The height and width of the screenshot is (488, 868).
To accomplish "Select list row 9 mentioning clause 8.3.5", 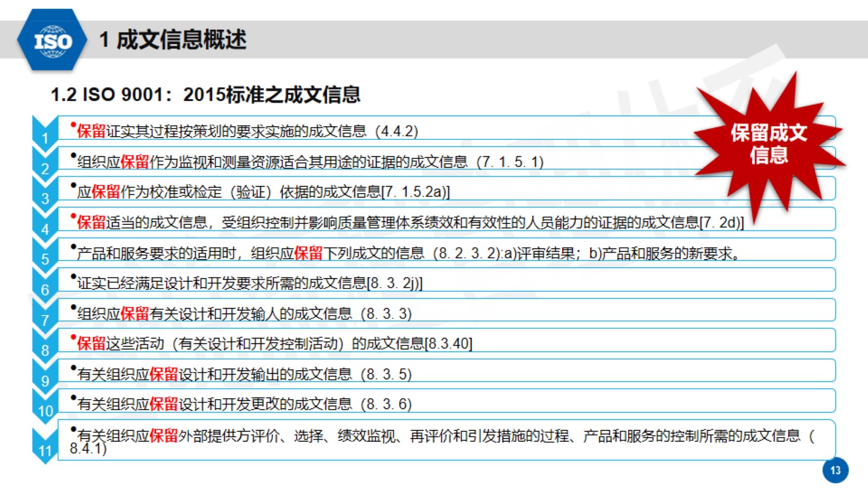I will (x=446, y=371).
